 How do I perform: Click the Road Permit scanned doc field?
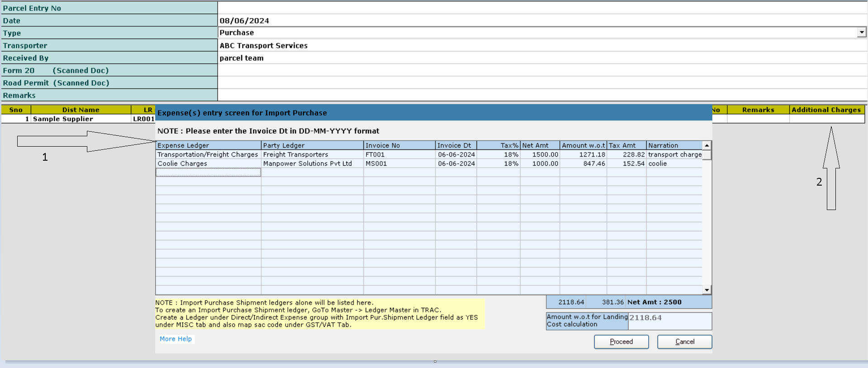point(542,83)
